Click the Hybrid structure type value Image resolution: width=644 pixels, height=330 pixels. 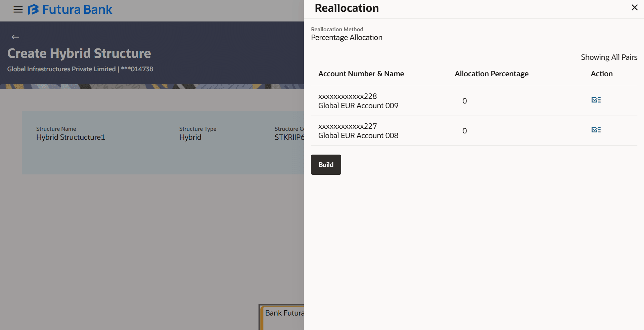tap(190, 137)
